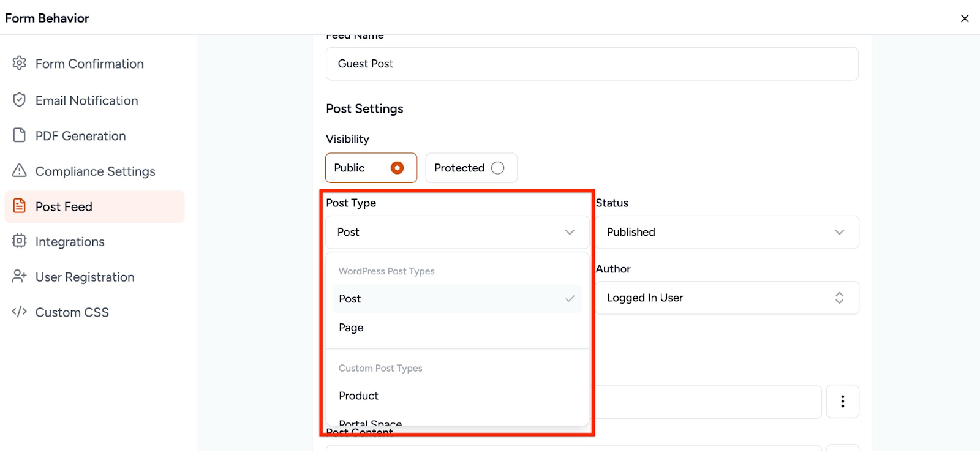Select the Public visibility radio button
The height and width of the screenshot is (458, 980).
click(397, 168)
